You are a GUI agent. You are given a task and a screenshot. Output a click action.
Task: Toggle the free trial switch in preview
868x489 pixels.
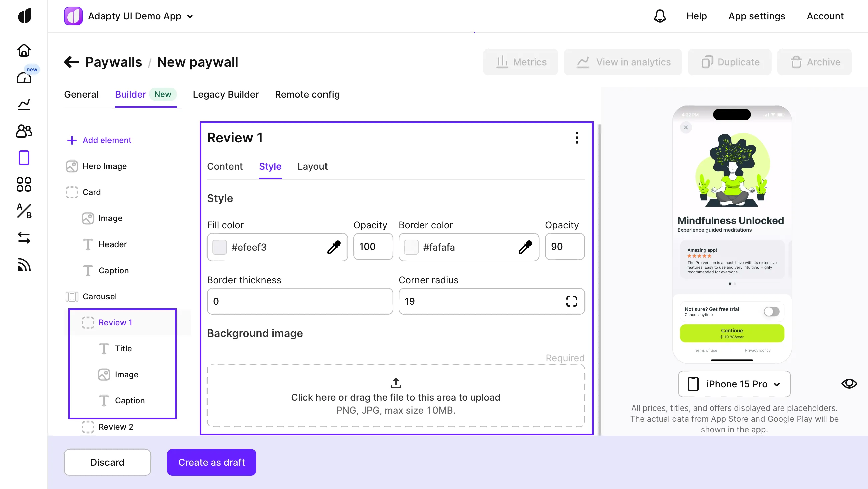[771, 311]
